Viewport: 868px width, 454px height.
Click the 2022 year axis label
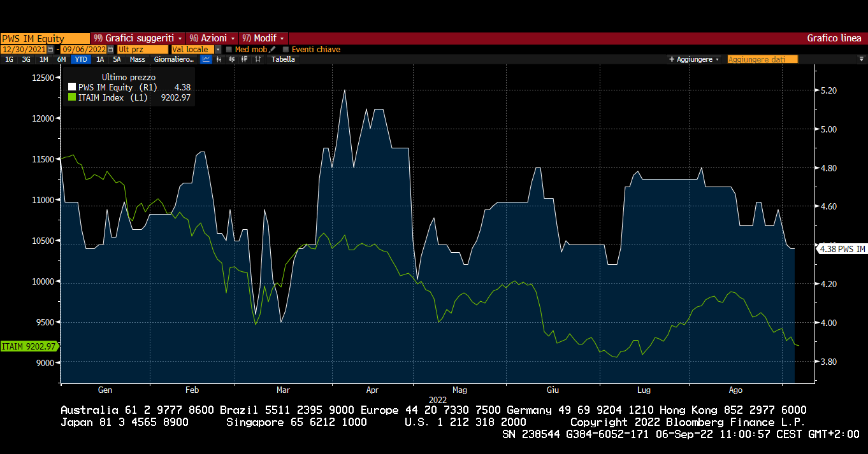click(438, 399)
